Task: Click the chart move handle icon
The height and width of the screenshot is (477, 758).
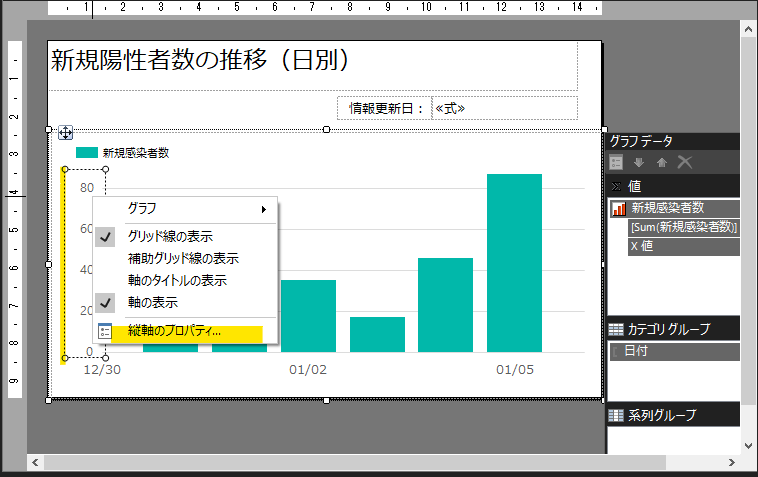Action: click(64, 132)
